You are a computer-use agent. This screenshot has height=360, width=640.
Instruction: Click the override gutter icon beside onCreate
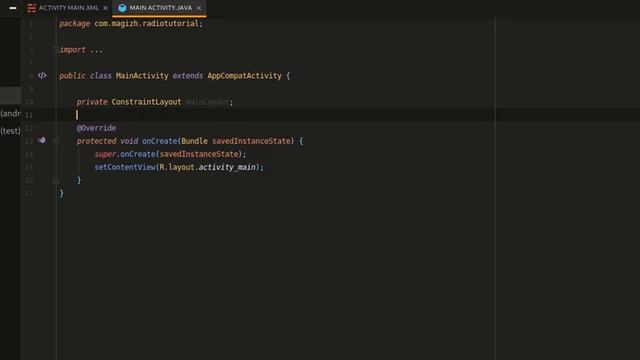pyautogui.click(x=42, y=140)
